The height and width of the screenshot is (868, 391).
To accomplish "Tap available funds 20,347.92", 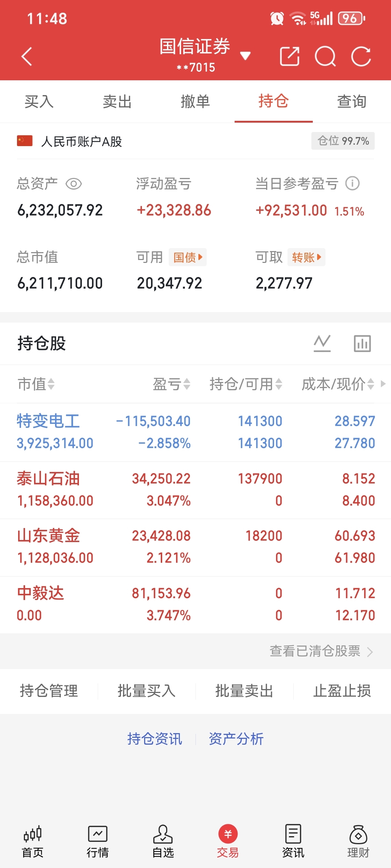I will tap(169, 283).
